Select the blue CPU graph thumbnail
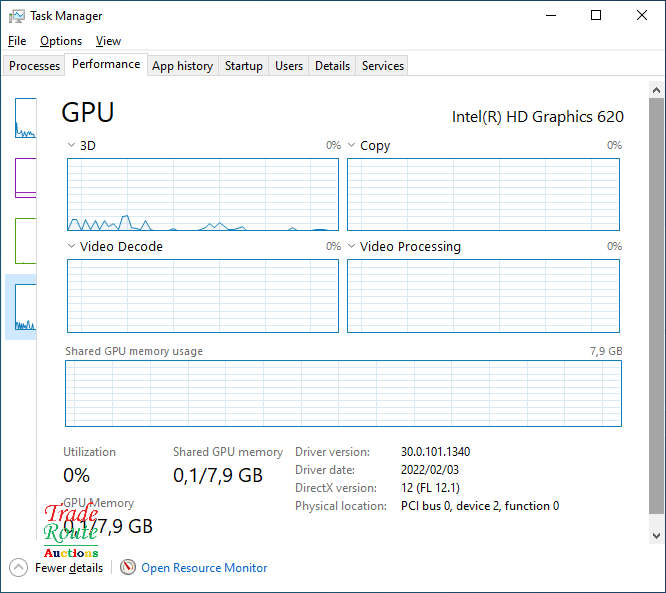 coord(25,118)
